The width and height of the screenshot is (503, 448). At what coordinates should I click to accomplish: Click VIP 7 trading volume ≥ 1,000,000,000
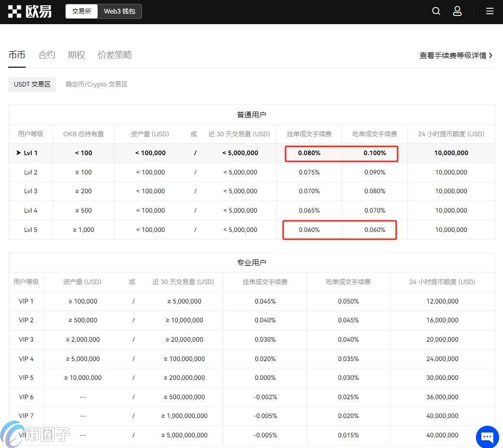pos(185,416)
